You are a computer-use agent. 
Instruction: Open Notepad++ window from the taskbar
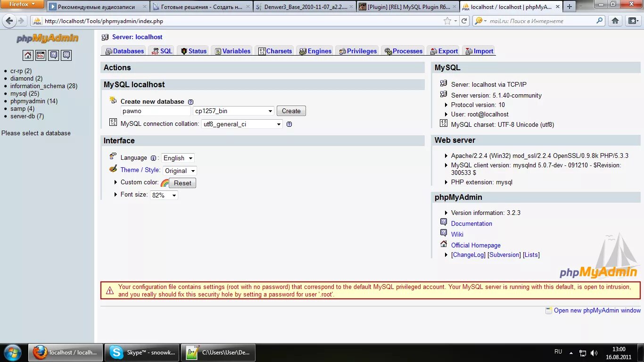218,352
